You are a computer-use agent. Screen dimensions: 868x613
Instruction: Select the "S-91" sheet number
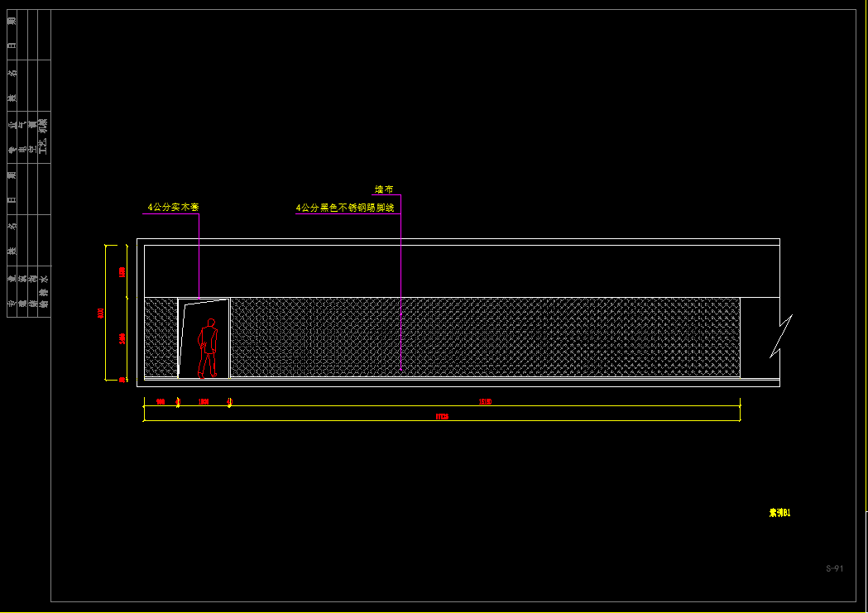(x=834, y=568)
